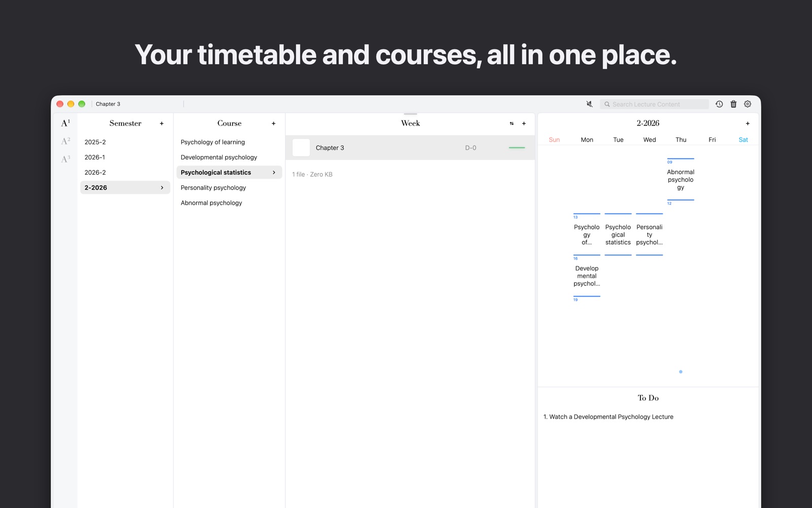Expand Psychological statistics chevron
This screenshot has width=812, height=508.
274,173
